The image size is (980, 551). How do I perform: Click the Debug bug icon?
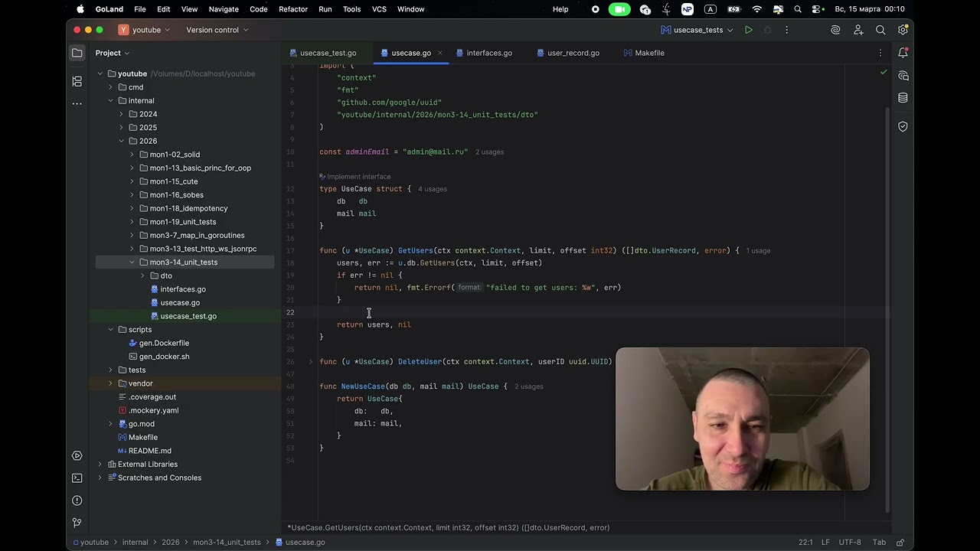coord(767,30)
